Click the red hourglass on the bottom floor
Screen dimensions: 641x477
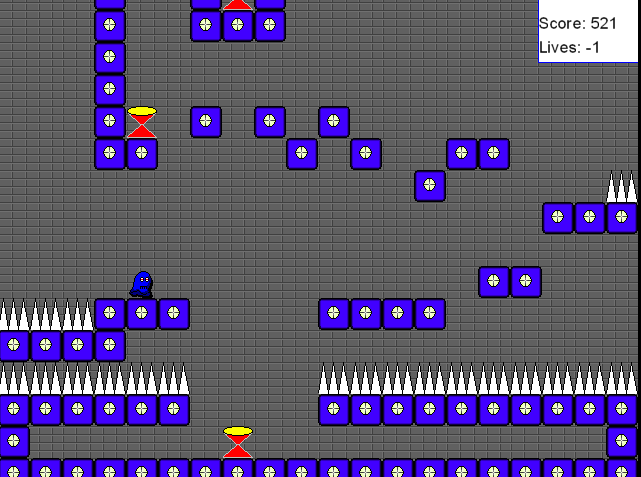[x=238, y=443]
